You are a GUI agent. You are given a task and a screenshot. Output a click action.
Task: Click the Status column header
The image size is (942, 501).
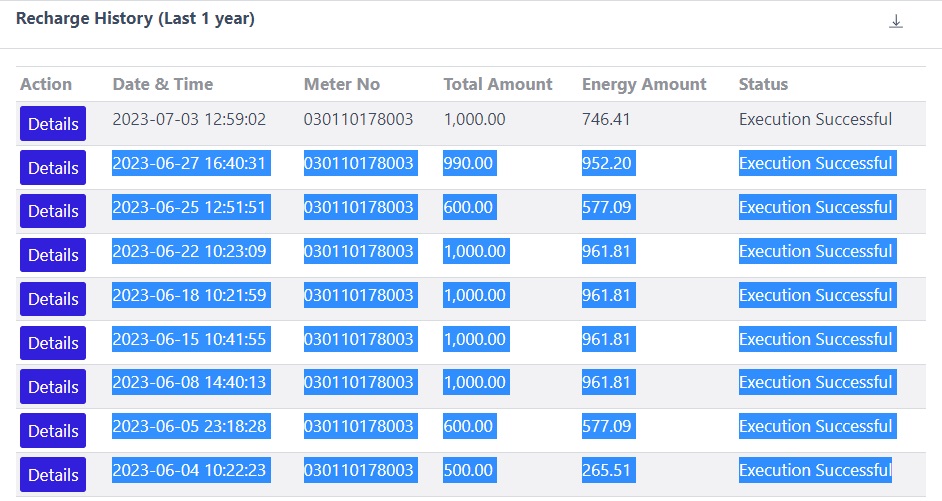[763, 84]
